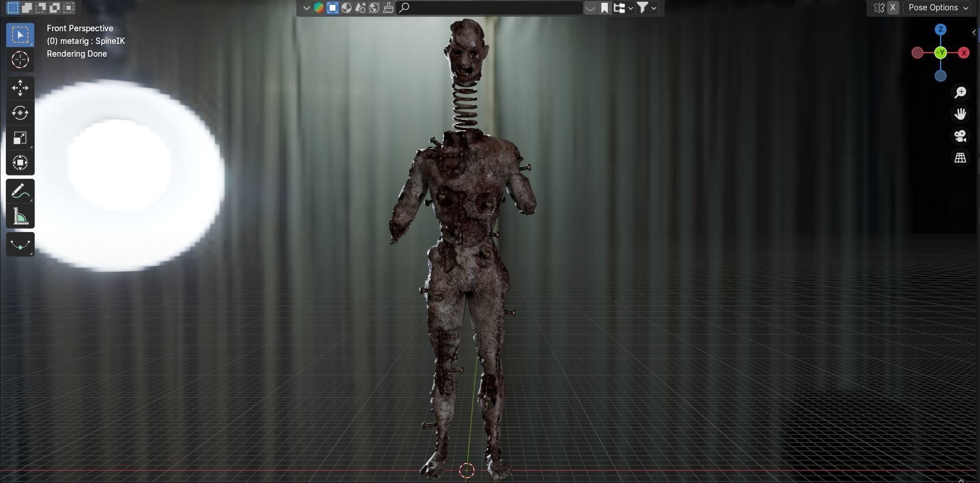
Task: Click the world globe icon
Action: [x=374, y=8]
